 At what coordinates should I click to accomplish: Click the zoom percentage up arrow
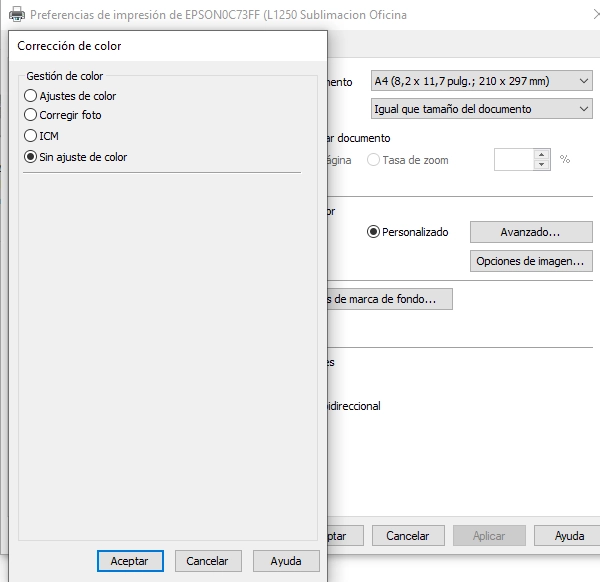click(542, 155)
